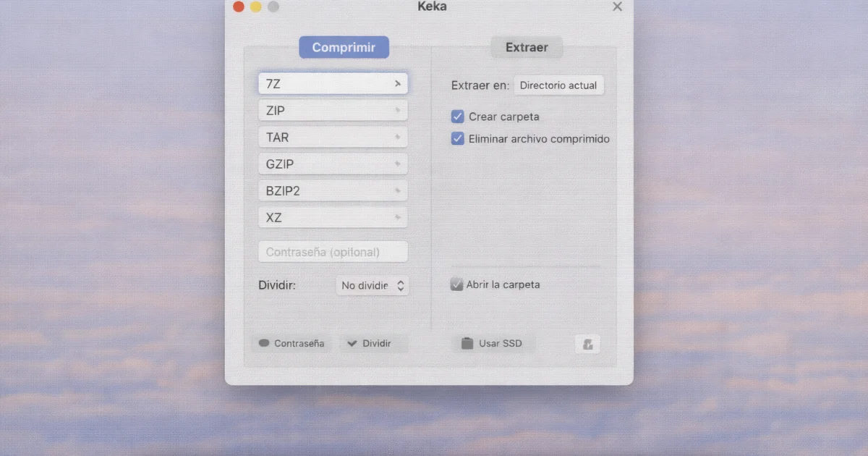868x456 pixels.
Task: Close Keka with the red window button
Action: pyautogui.click(x=238, y=7)
